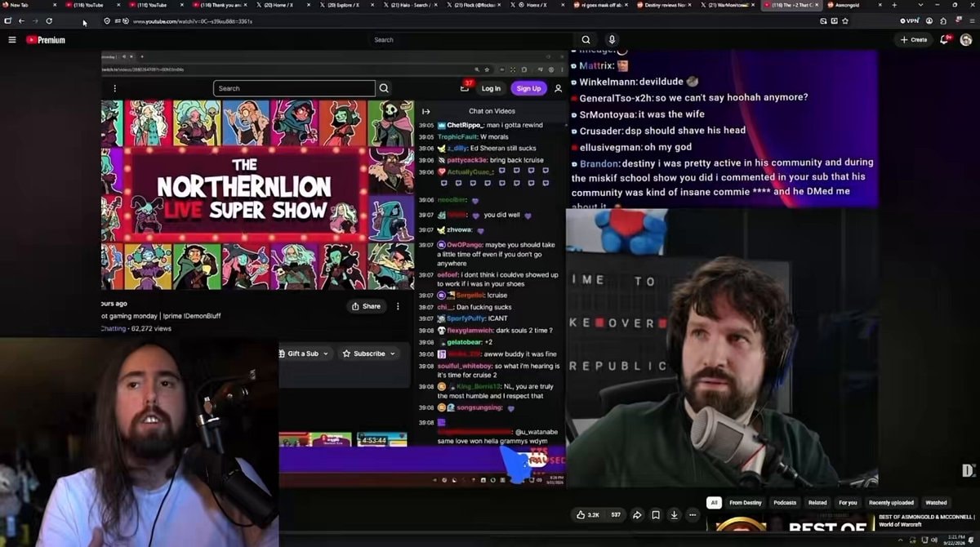Click the Twitch inbox icon with badge 37
The height and width of the screenshot is (547, 980).
(x=465, y=87)
